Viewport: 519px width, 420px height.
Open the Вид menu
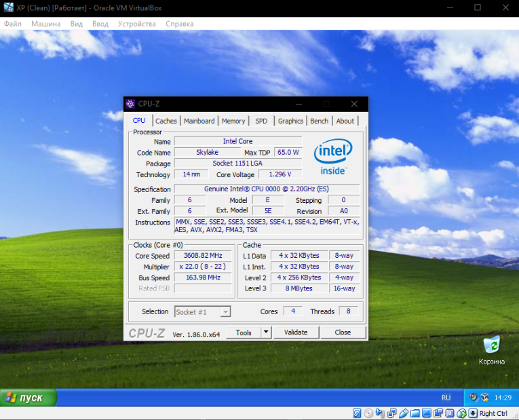coord(77,24)
